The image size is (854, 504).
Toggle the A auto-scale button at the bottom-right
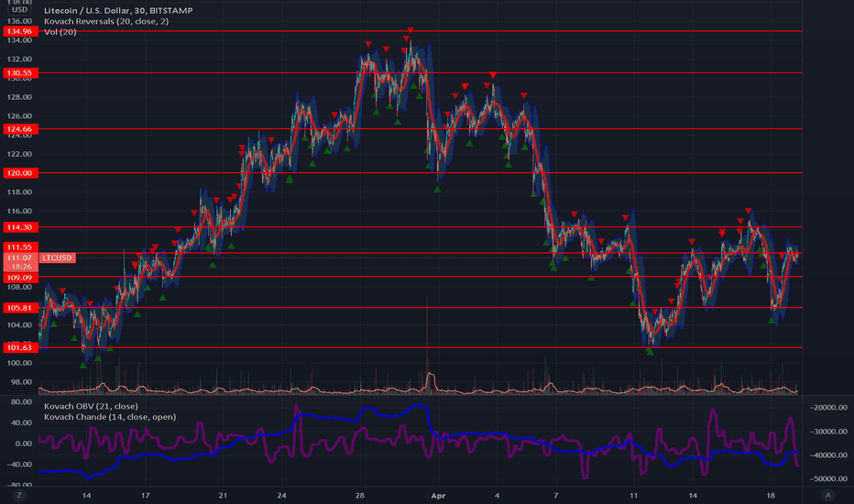(x=828, y=495)
